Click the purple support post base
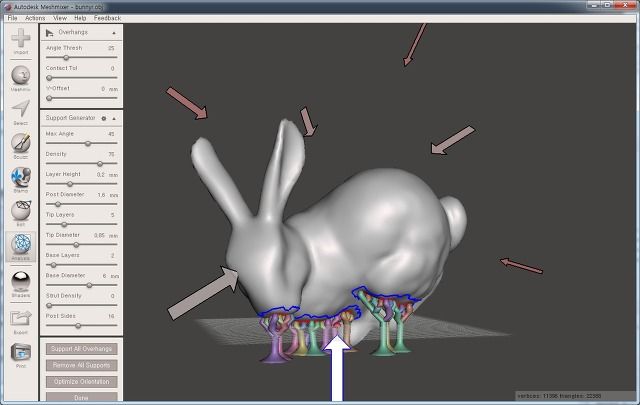 (274, 358)
